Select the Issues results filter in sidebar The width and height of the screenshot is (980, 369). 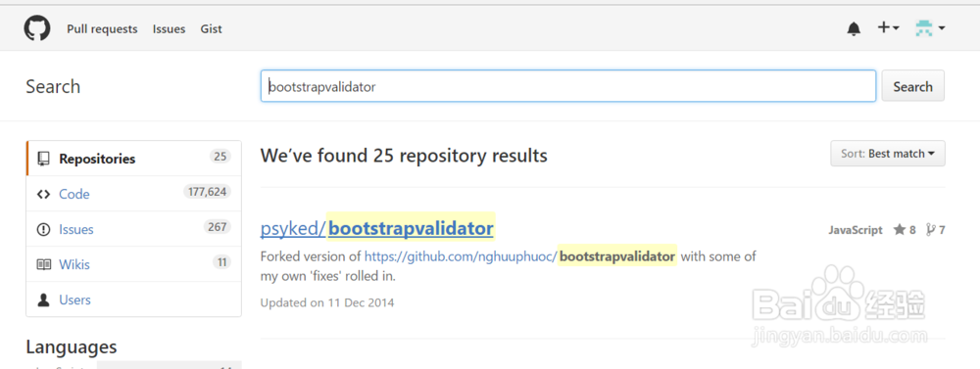pyautogui.click(x=133, y=229)
